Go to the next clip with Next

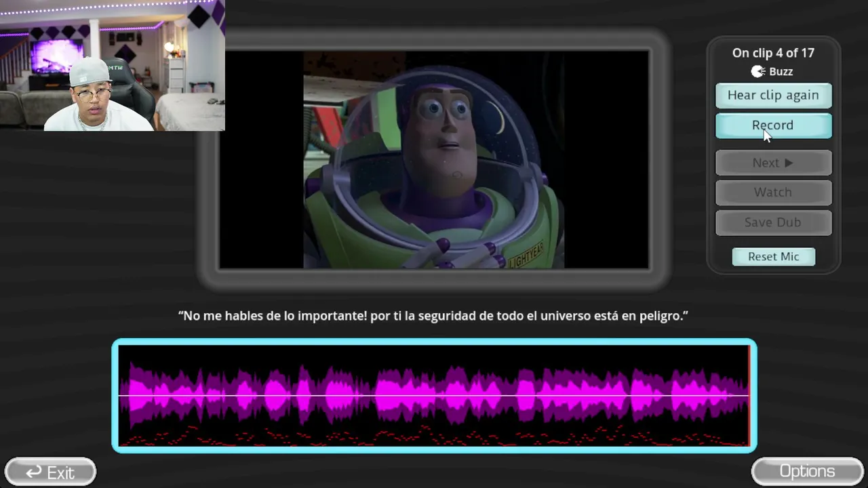coord(773,163)
